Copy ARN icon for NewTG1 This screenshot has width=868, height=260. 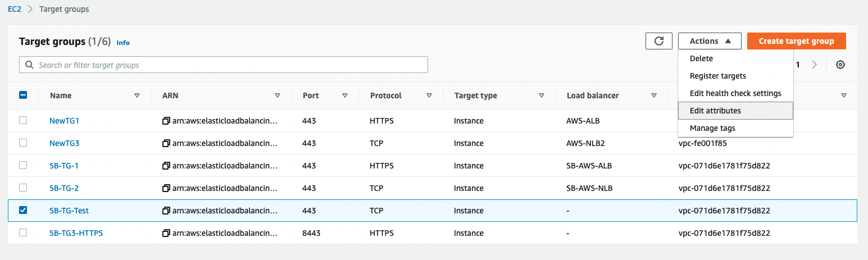[166, 121]
